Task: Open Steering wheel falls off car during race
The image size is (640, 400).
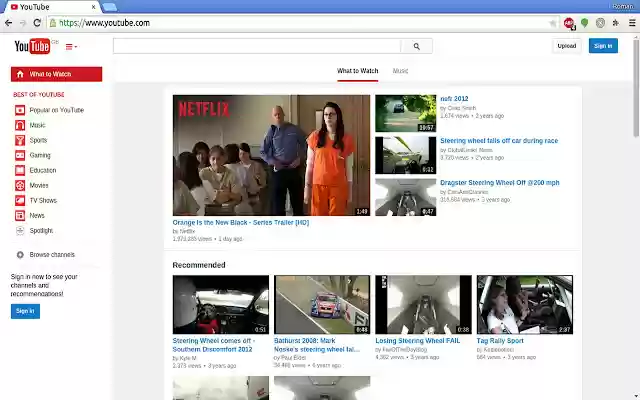Action: point(499,141)
